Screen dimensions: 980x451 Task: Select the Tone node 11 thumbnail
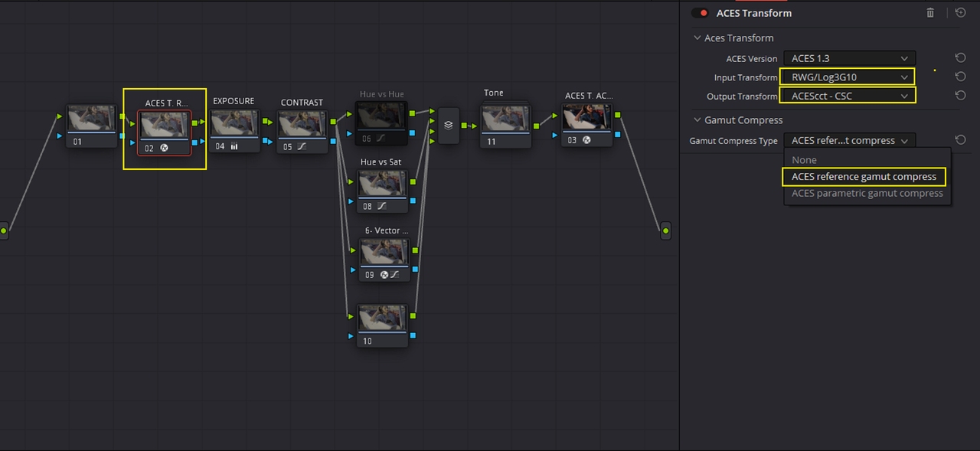click(506, 120)
